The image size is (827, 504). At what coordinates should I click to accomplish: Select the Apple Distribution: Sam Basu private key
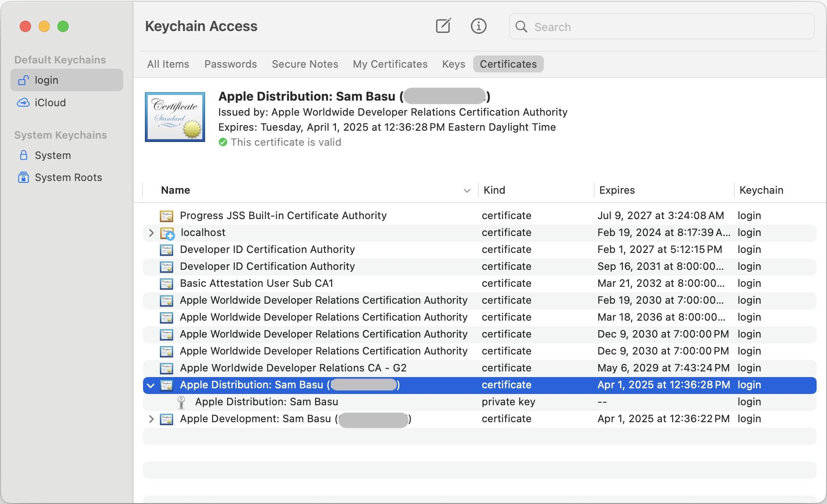(x=480, y=402)
